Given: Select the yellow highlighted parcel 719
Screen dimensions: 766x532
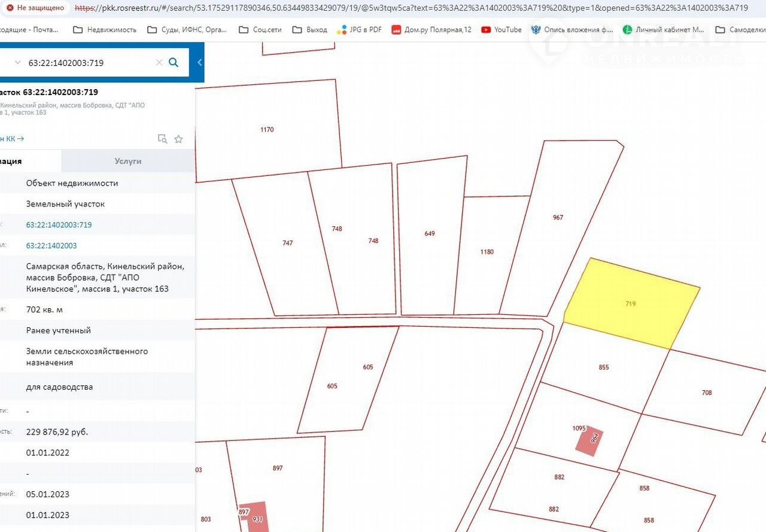Looking at the screenshot, I should tap(630, 303).
